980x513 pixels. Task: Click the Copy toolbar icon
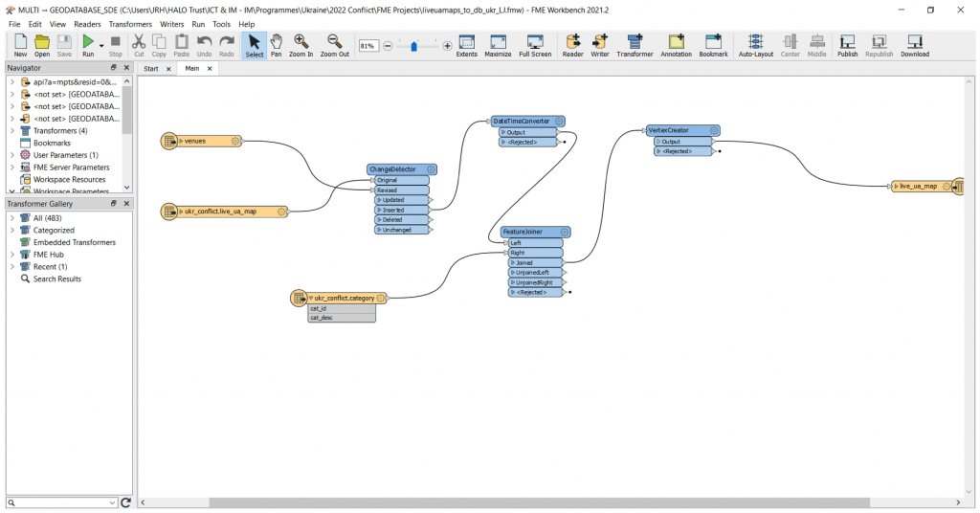(x=160, y=45)
